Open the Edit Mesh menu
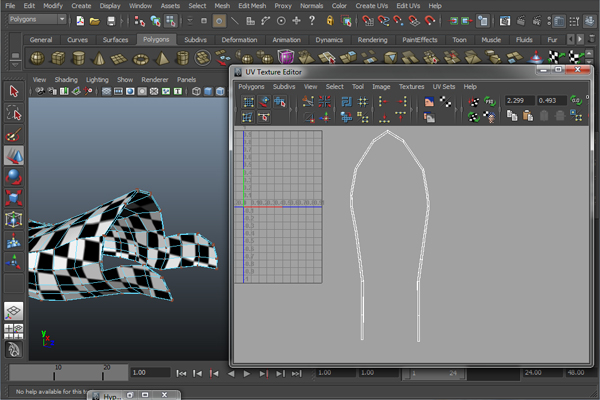Image resolution: width=600 pixels, height=400 pixels. (252, 6)
